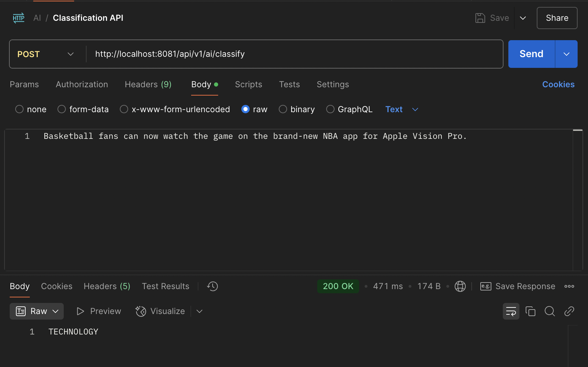588x367 pixels.
Task: Click the network globe icon
Action: point(460,286)
